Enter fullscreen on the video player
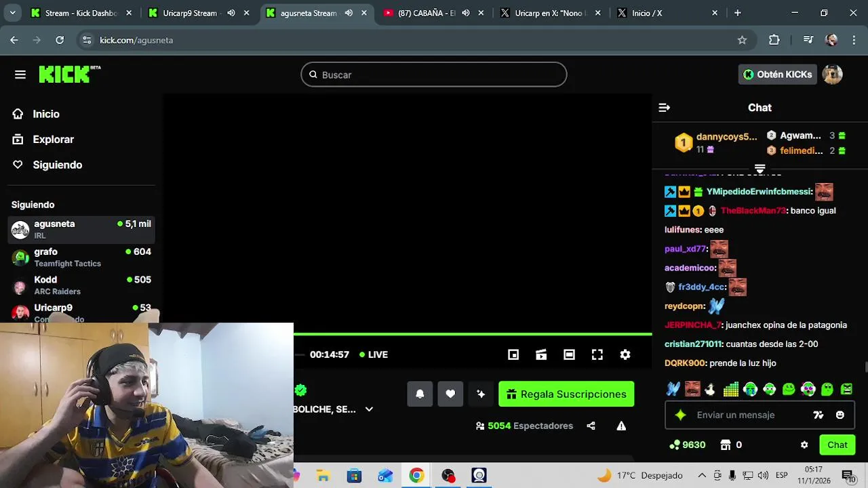Screen dimensions: 868x488 (x=597, y=354)
